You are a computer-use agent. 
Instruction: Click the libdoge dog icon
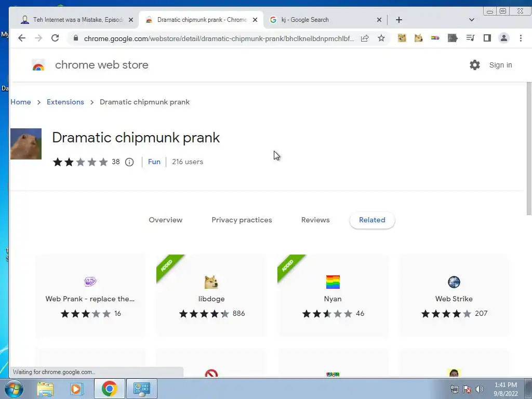211,282
